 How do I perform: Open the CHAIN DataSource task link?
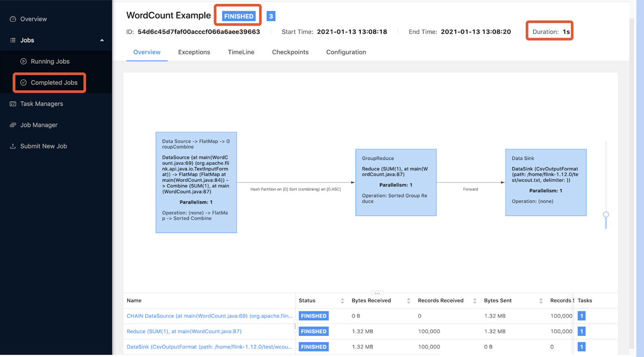tap(209, 316)
